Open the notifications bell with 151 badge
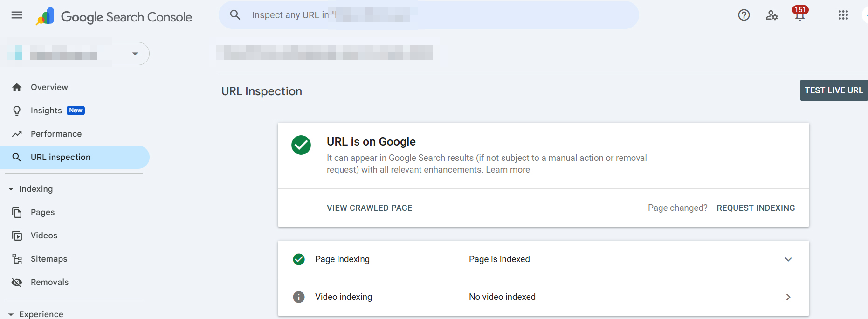 click(x=799, y=15)
